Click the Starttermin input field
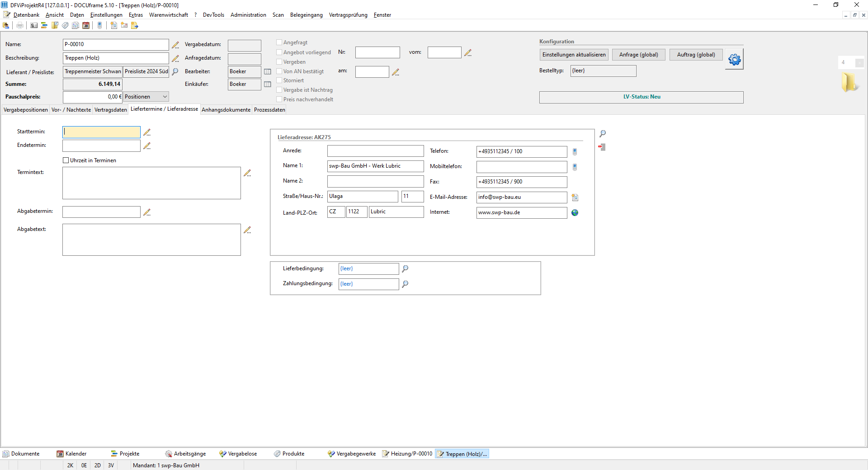The width and height of the screenshot is (868, 470). point(101,132)
